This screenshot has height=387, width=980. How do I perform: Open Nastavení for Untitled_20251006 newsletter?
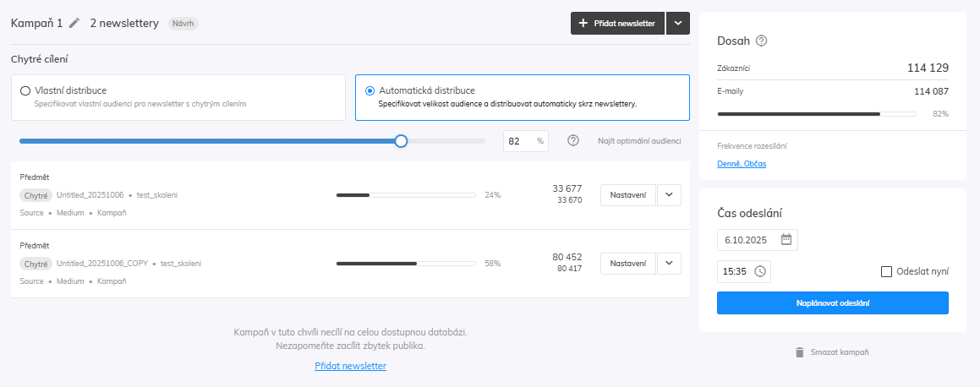(x=627, y=195)
